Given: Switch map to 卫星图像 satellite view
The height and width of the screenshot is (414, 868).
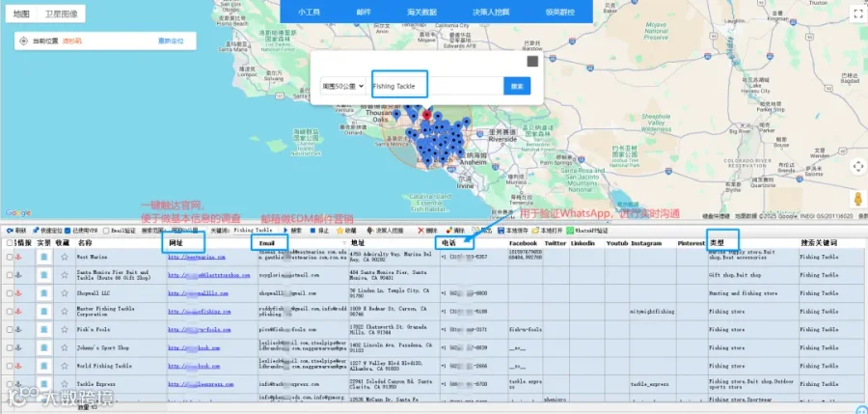Looking at the screenshot, I should pos(62,14).
